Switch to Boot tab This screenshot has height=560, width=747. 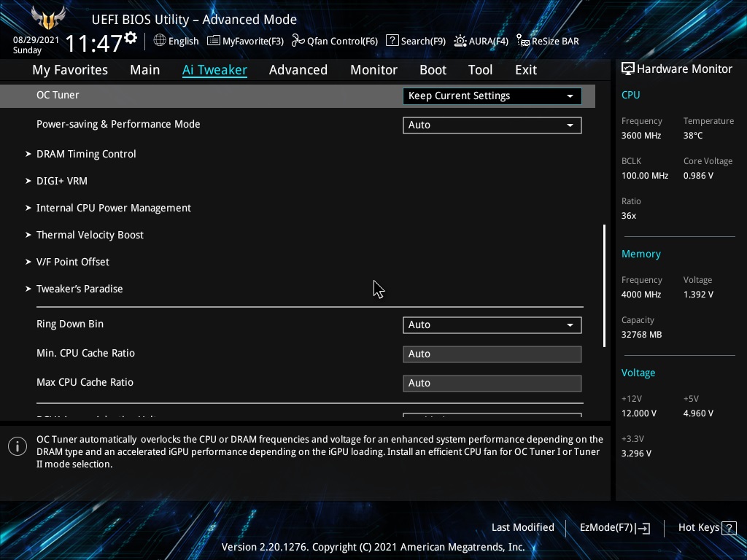point(433,70)
